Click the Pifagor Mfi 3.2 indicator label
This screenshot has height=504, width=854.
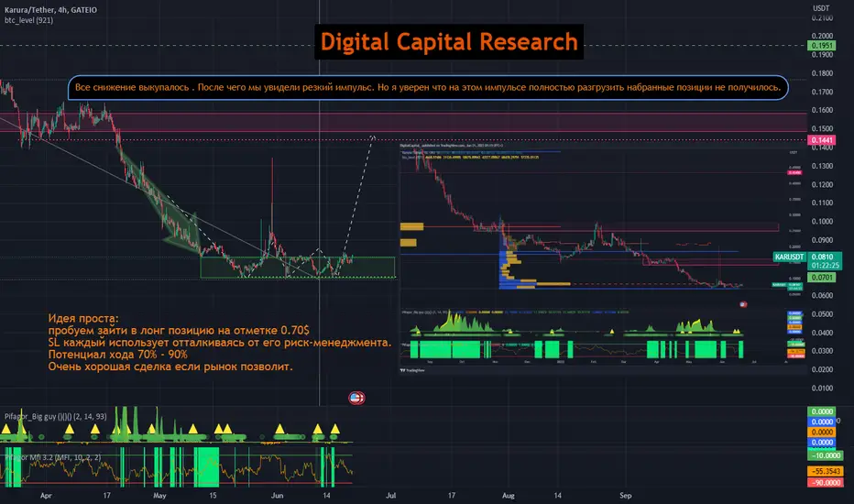coord(53,457)
